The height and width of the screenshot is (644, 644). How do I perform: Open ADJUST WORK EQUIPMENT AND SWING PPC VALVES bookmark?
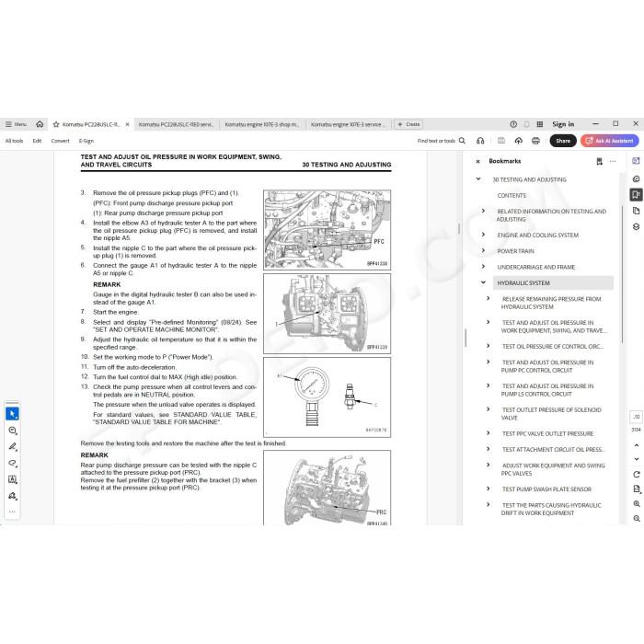(553, 469)
